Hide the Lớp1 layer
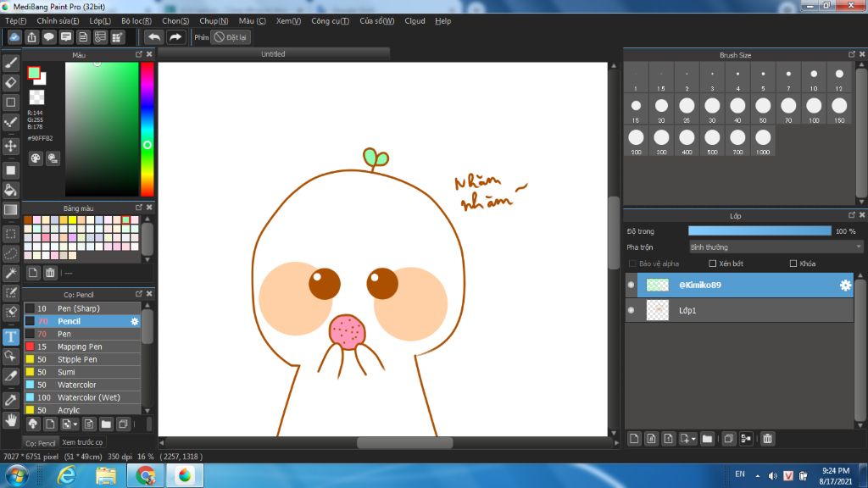 pyautogui.click(x=631, y=311)
